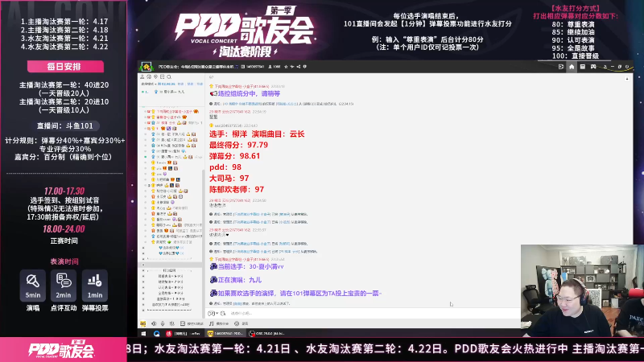
Task: Click the 当前选手：30-夏小满vv message
Action: 250,267
